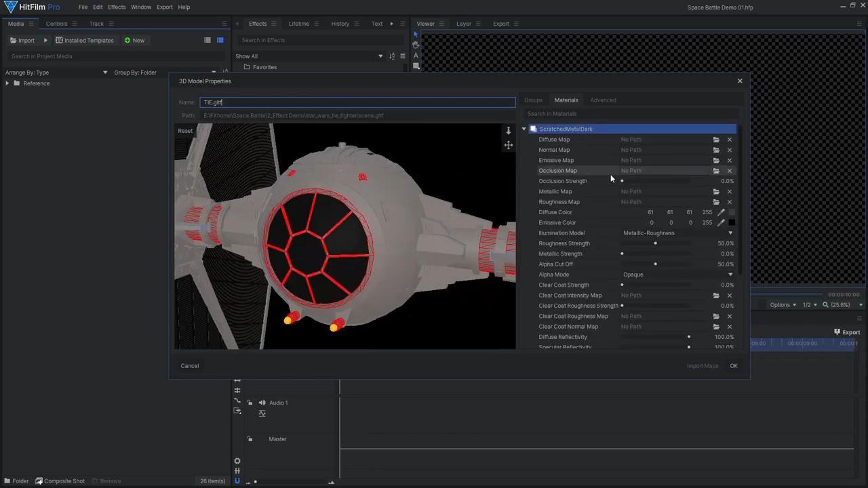This screenshot has width=868, height=488.
Task: Open the Effects panel list options menu
Action: click(403, 56)
